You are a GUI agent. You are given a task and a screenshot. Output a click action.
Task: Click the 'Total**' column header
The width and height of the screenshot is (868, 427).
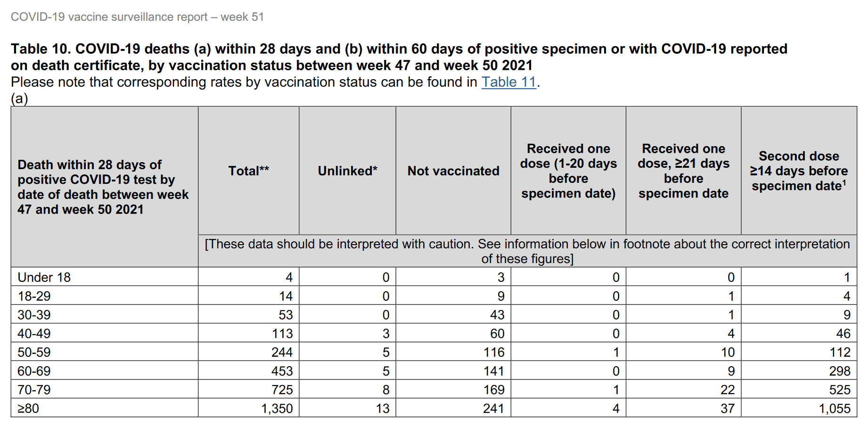click(248, 171)
